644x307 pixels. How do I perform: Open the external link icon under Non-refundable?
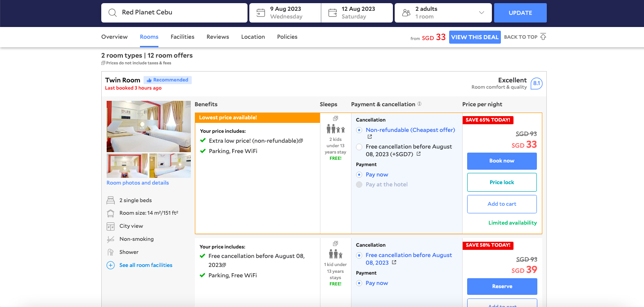click(370, 137)
